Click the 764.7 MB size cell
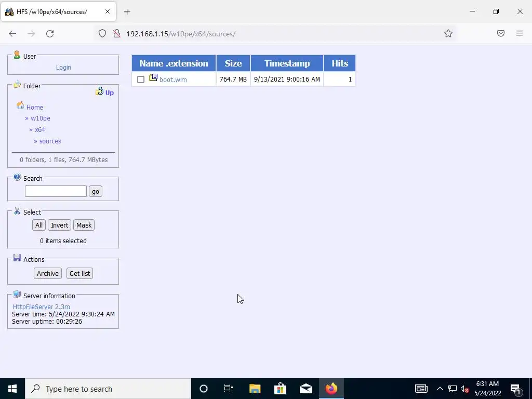This screenshot has height=399, width=532. (x=233, y=79)
